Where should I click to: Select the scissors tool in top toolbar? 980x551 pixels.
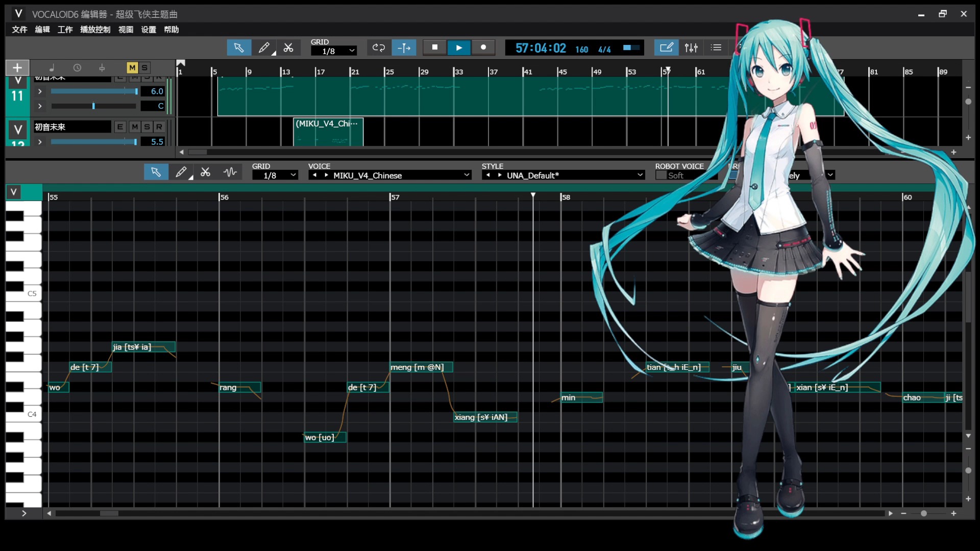pyautogui.click(x=288, y=48)
